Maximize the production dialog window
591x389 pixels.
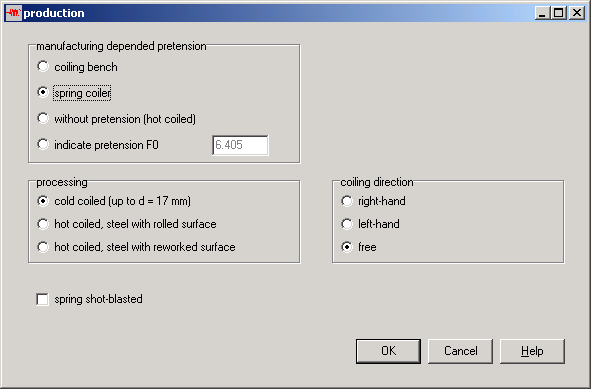[x=559, y=13]
